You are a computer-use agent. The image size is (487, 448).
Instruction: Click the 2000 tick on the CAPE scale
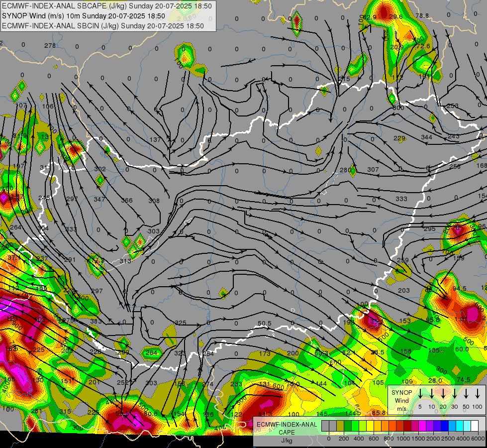pos(433,439)
